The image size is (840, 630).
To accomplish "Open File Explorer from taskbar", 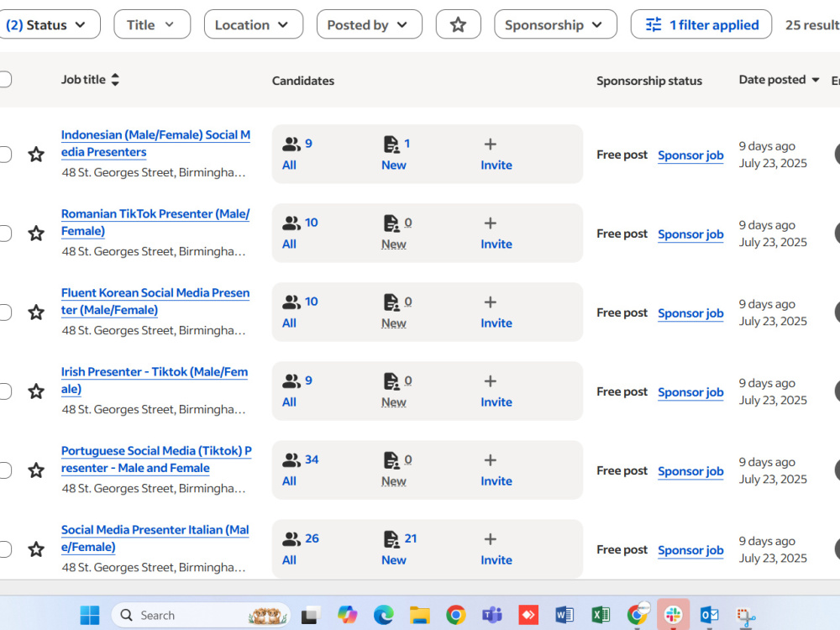I will coord(419,615).
